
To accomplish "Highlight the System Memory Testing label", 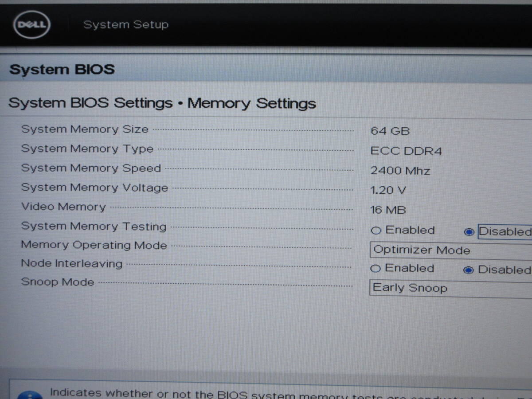I will click(94, 226).
